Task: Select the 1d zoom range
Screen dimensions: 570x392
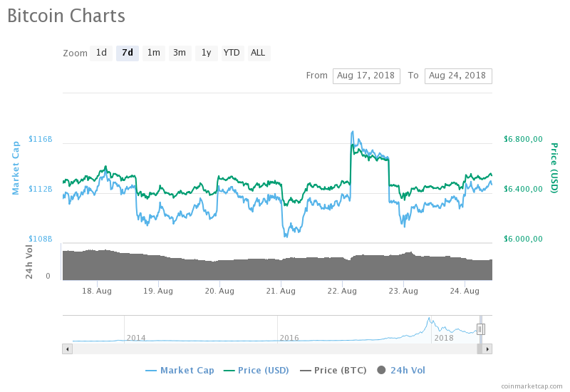Action: pos(101,53)
